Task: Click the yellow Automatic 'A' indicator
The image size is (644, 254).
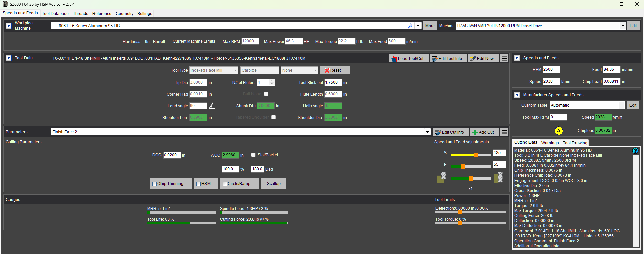Action: click(558, 131)
